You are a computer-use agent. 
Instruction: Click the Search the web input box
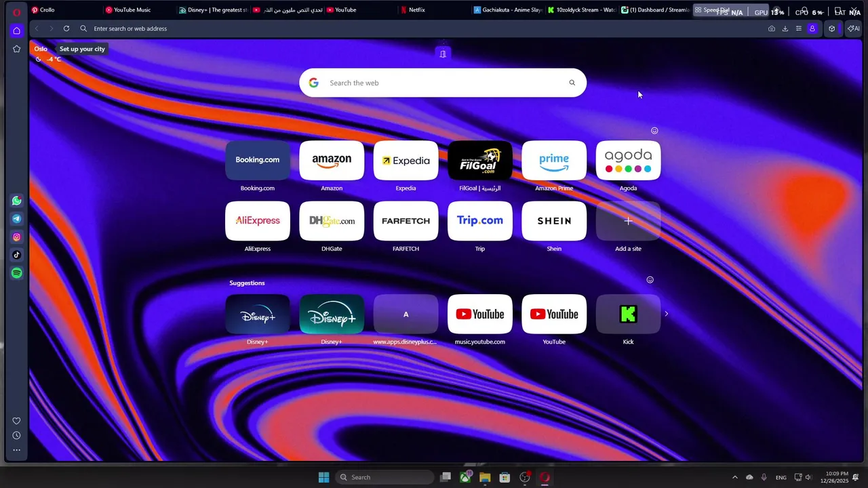click(443, 83)
